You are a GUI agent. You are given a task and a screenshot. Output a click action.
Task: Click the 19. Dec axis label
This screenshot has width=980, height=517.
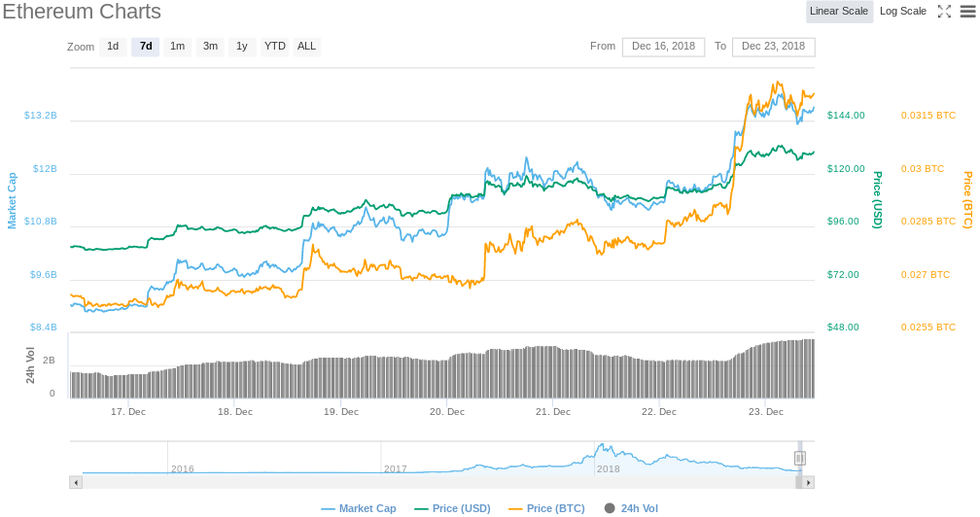point(341,412)
